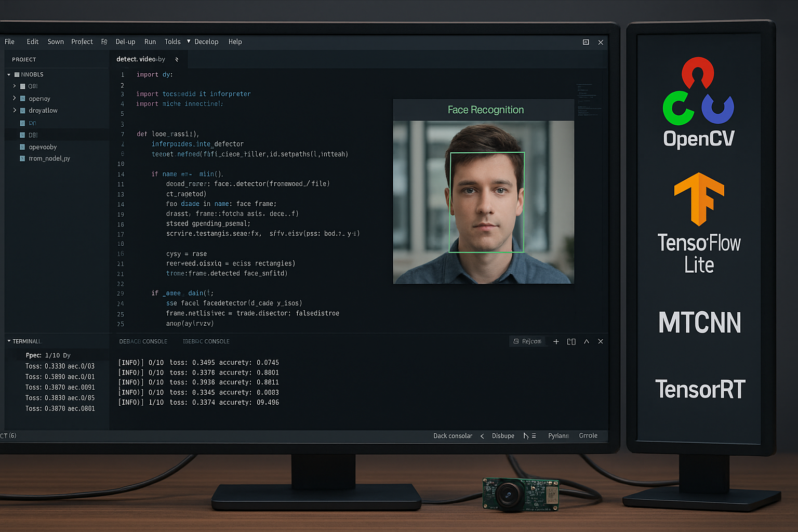Click Pyrian in the status bar
The width and height of the screenshot is (798, 532).
pyautogui.click(x=558, y=436)
